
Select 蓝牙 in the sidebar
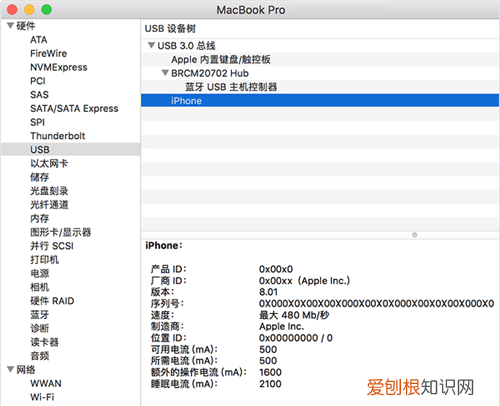click(x=39, y=314)
